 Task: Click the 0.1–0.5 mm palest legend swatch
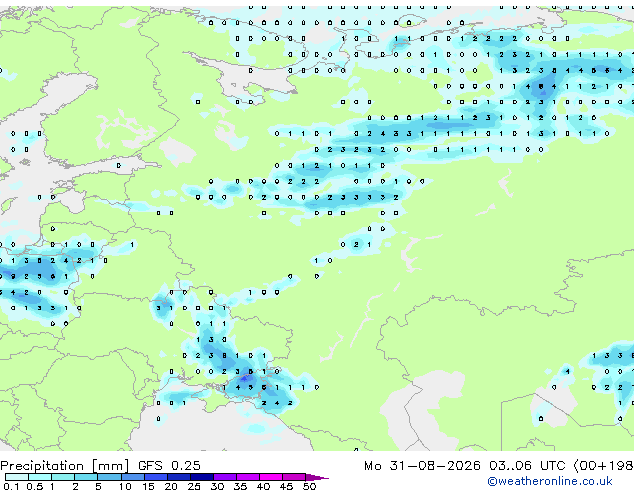click(x=17, y=477)
